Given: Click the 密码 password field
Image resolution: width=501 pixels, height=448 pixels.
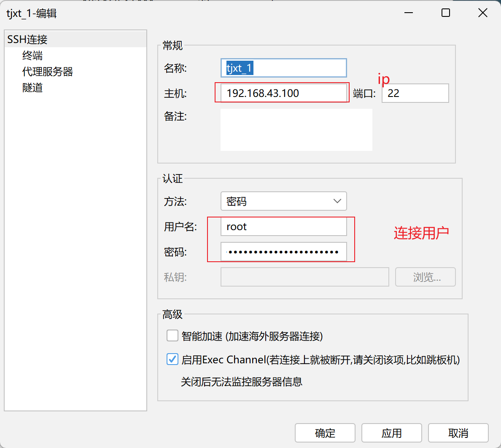Looking at the screenshot, I should [x=284, y=252].
